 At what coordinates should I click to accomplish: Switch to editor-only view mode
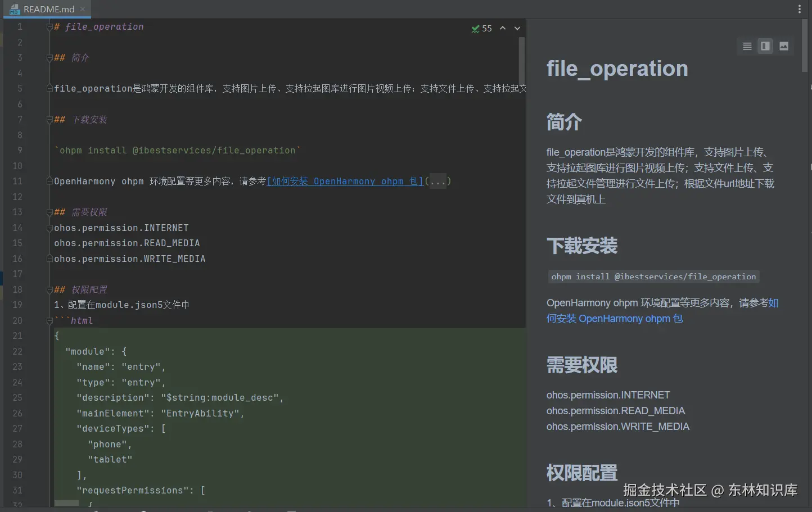click(x=747, y=46)
